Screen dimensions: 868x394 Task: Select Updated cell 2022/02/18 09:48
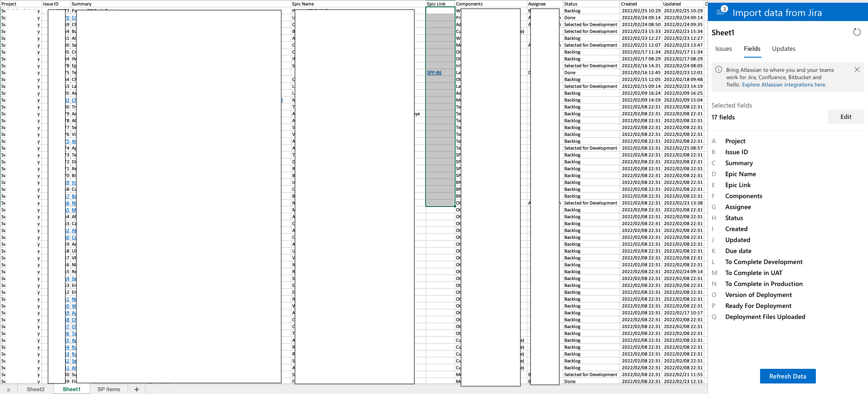pos(683,79)
